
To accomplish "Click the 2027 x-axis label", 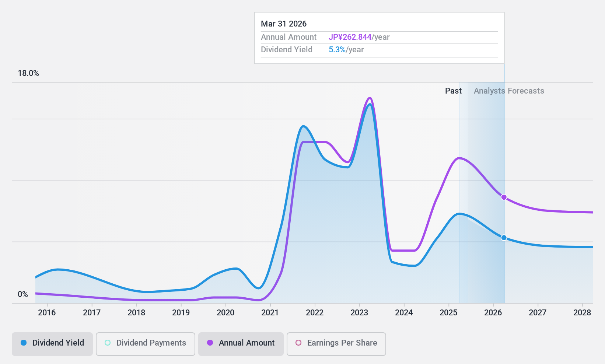I will coord(538,313).
